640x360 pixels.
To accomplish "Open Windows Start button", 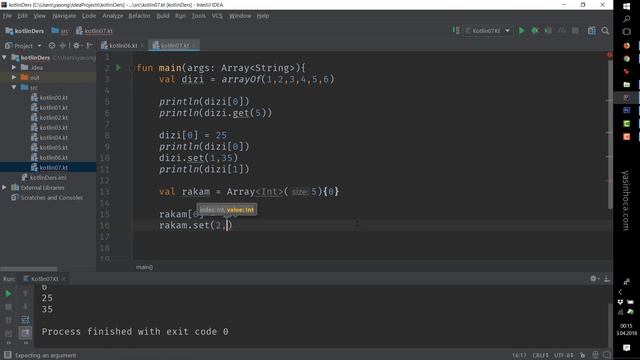I will pyautogui.click(x=627, y=6).
